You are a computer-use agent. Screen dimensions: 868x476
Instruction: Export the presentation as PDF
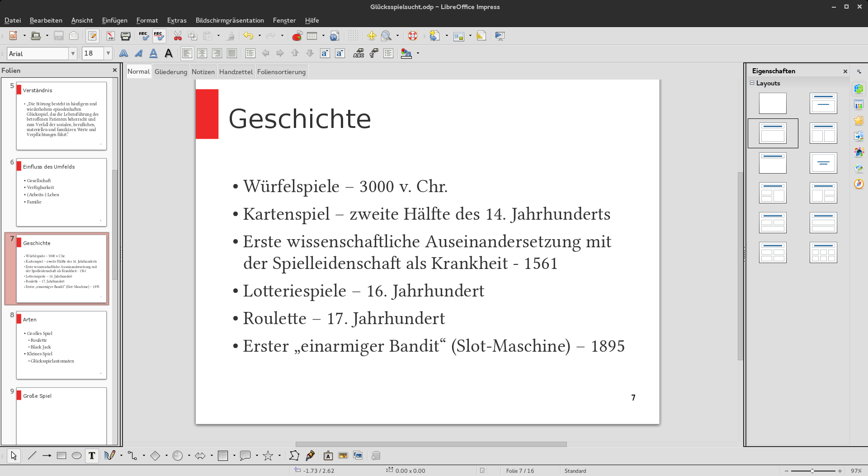point(110,36)
